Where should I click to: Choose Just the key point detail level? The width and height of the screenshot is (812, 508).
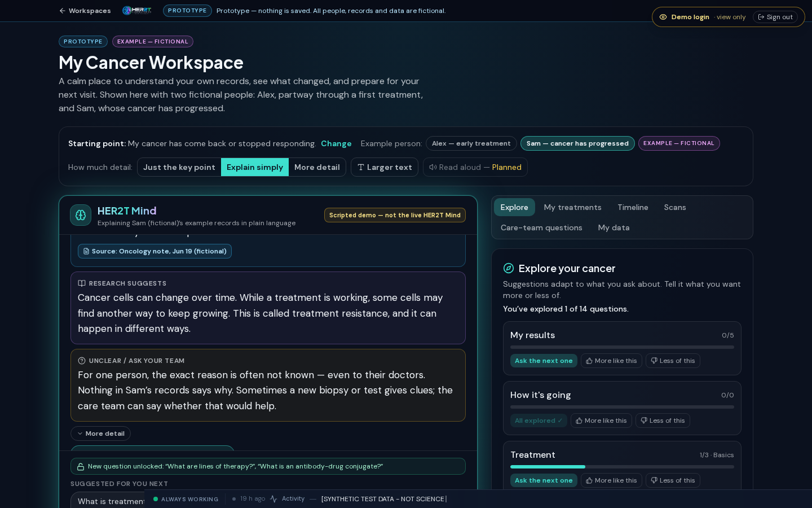click(179, 167)
